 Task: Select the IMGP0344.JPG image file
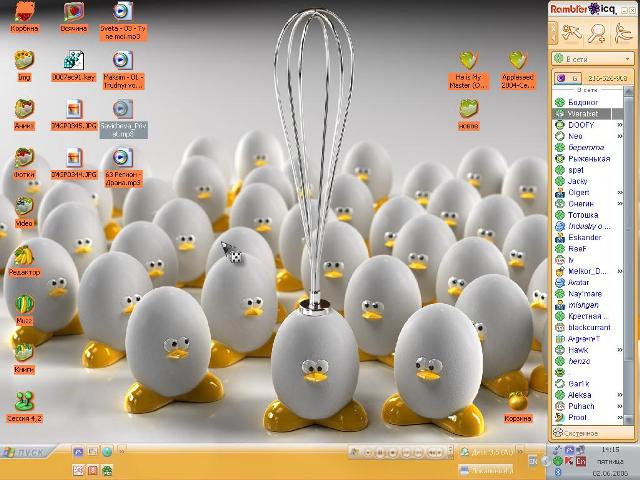(x=74, y=163)
